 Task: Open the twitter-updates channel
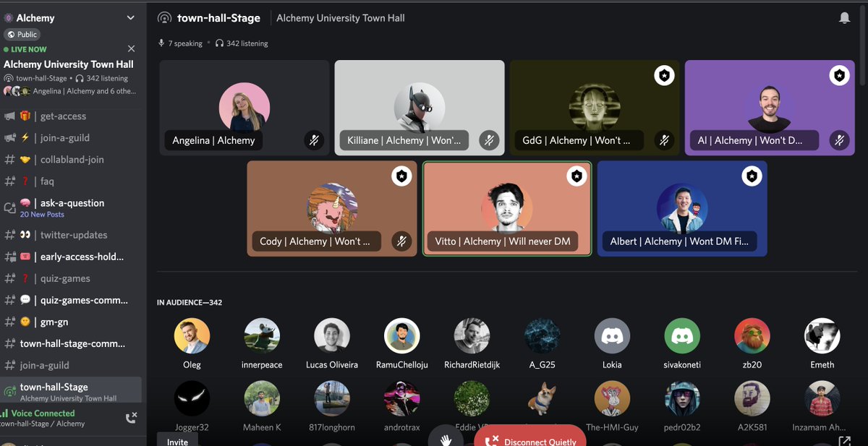[x=71, y=235]
